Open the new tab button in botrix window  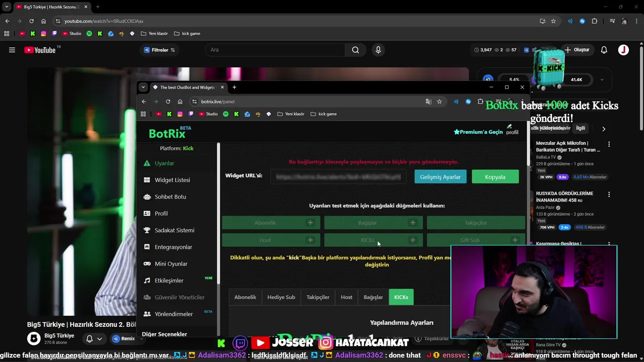tap(234, 87)
